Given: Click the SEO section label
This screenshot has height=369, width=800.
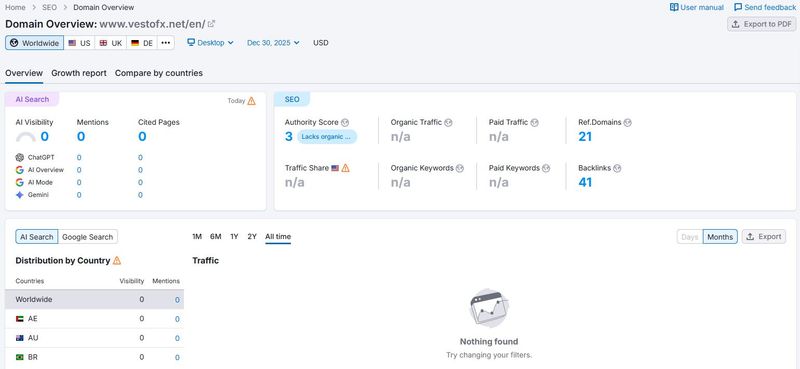Looking at the screenshot, I should coord(292,100).
